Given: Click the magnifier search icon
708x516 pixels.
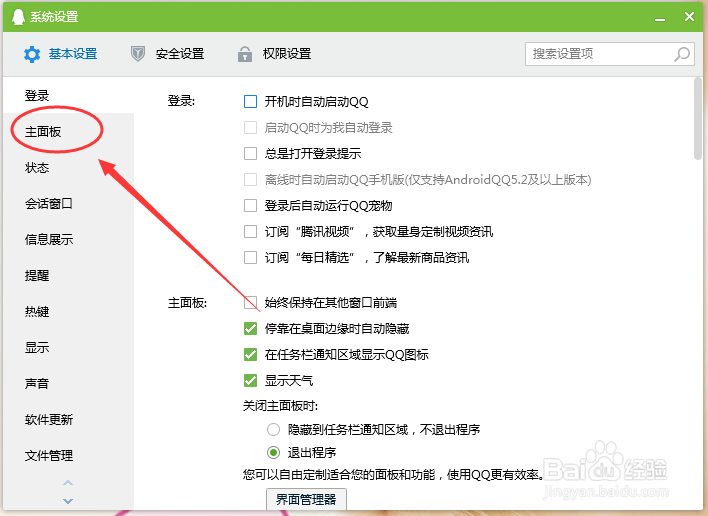Looking at the screenshot, I should tap(682, 54).
